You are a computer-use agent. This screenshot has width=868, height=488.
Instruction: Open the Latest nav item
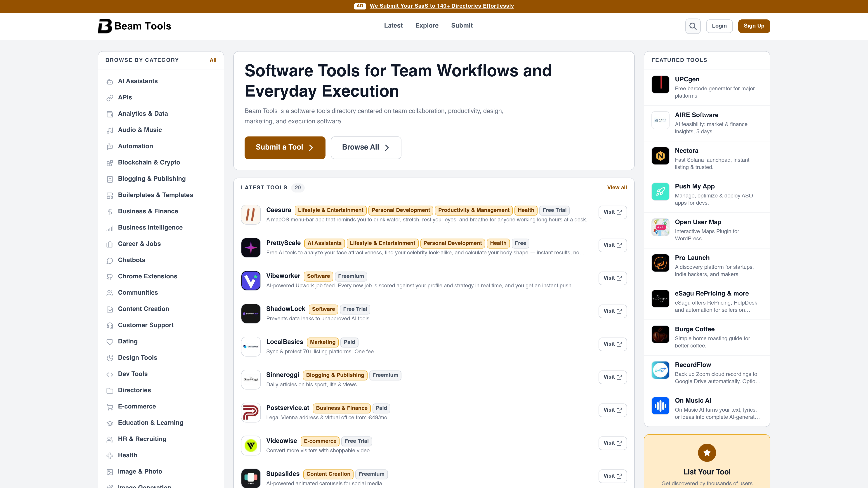[393, 26]
